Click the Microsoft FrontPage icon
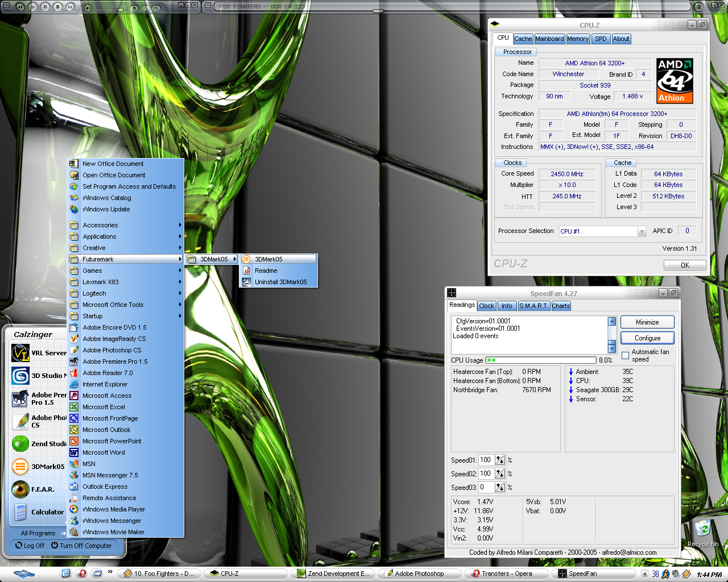Image resolution: width=728 pixels, height=582 pixels. [x=74, y=418]
